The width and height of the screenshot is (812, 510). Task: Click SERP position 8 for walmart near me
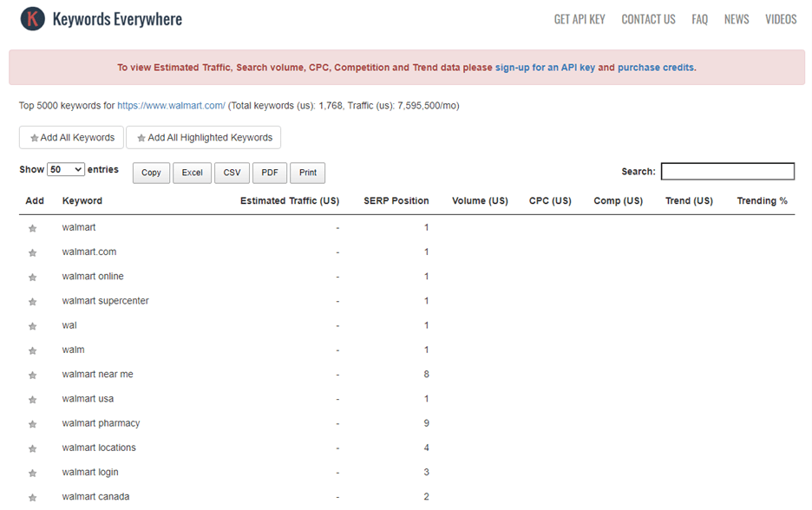pos(426,374)
